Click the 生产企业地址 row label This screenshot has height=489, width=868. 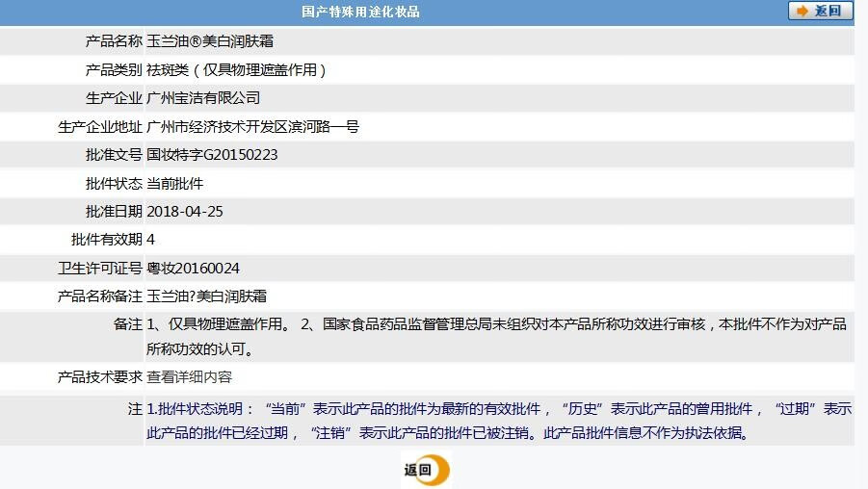coord(100,127)
